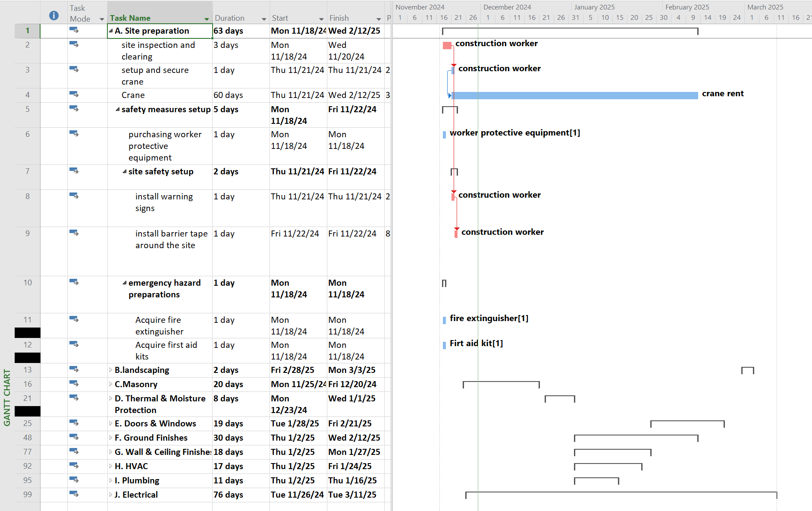This screenshot has height=511, width=812.
Task: Select the 76 days duration cell
Action: pos(241,495)
